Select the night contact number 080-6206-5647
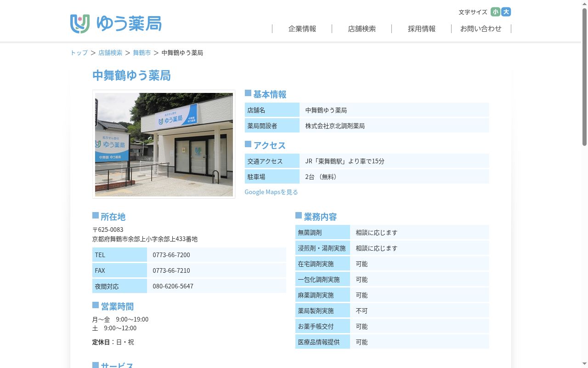Screen dimensions: 588x368 [173, 286]
